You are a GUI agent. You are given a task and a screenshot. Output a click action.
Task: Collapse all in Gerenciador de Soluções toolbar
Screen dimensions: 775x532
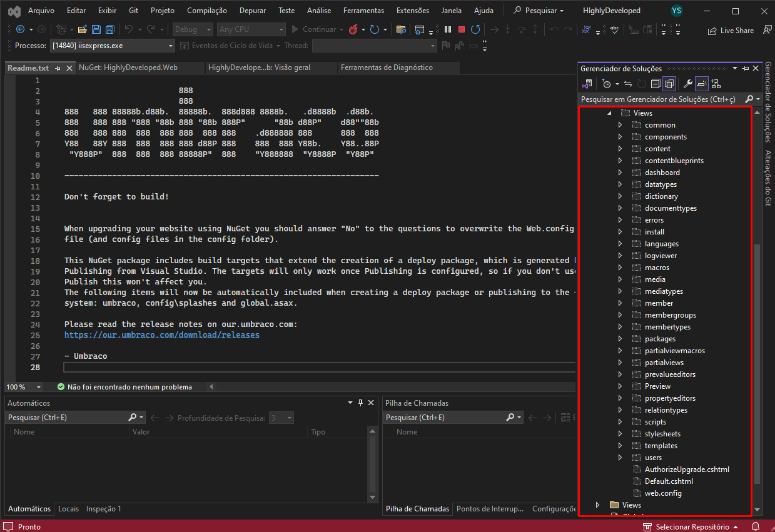[x=656, y=84]
